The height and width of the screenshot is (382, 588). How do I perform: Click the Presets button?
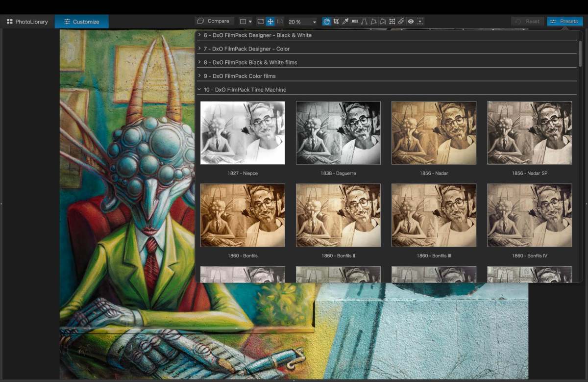coord(564,21)
